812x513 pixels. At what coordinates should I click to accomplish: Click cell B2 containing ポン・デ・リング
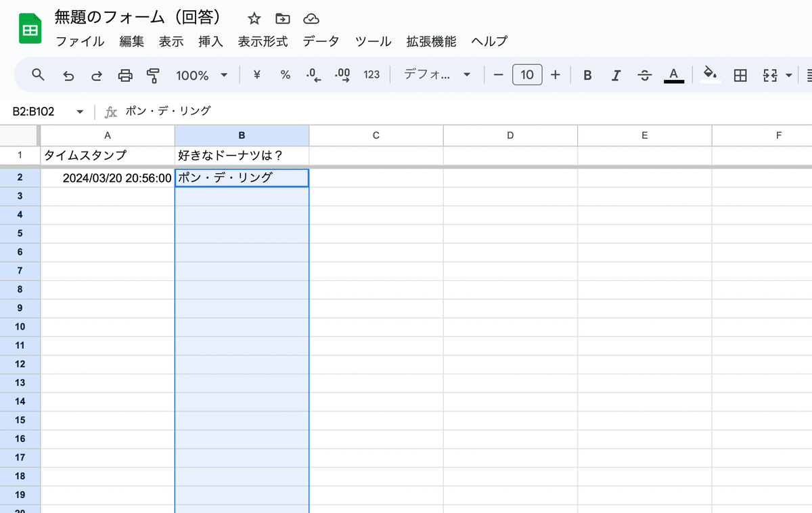coord(242,178)
